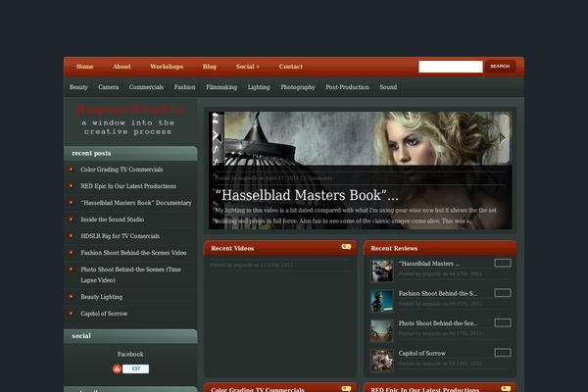Image resolution: width=588 pixels, height=392 pixels.
Task: Open Photo Shoot Behind-the-Scenes Time Lapse post
Action: coord(131,274)
